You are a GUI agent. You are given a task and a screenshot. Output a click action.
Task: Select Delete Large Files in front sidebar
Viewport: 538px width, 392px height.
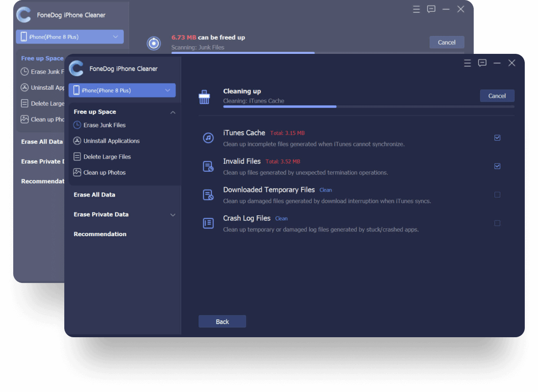coord(107,157)
